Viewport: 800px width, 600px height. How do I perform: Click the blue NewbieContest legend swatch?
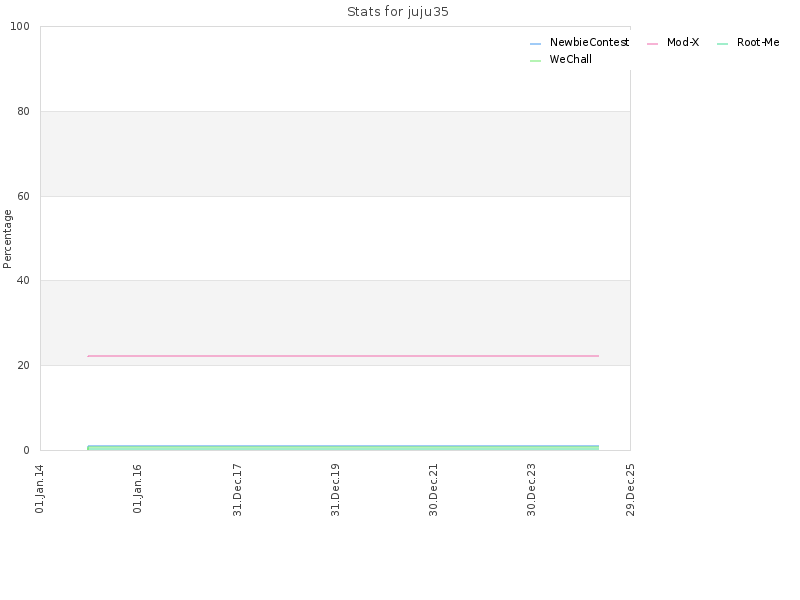coord(535,44)
